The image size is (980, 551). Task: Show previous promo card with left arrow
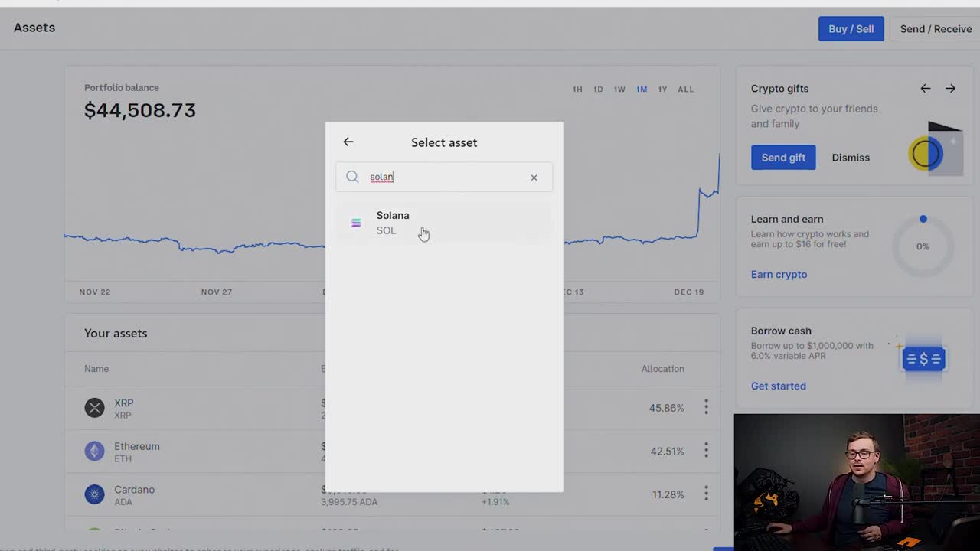click(x=926, y=89)
